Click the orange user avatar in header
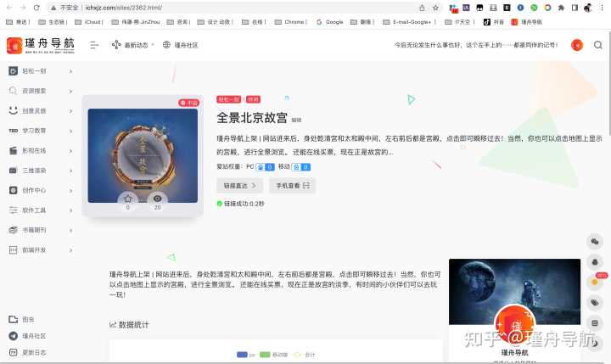Image resolution: width=611 pixels, height=364 pixels. [x=577, y=45]
